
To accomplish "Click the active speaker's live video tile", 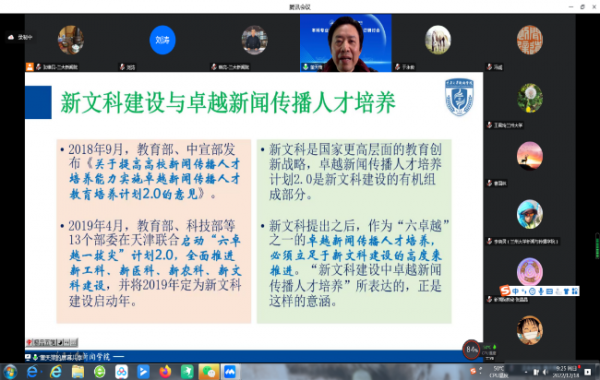I will (346, 43).
